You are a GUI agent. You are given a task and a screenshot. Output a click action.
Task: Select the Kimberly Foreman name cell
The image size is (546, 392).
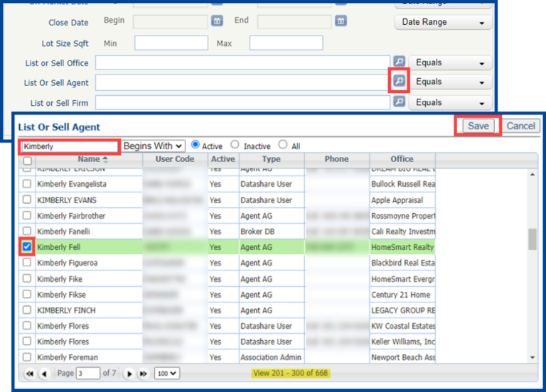click(89, 357)
